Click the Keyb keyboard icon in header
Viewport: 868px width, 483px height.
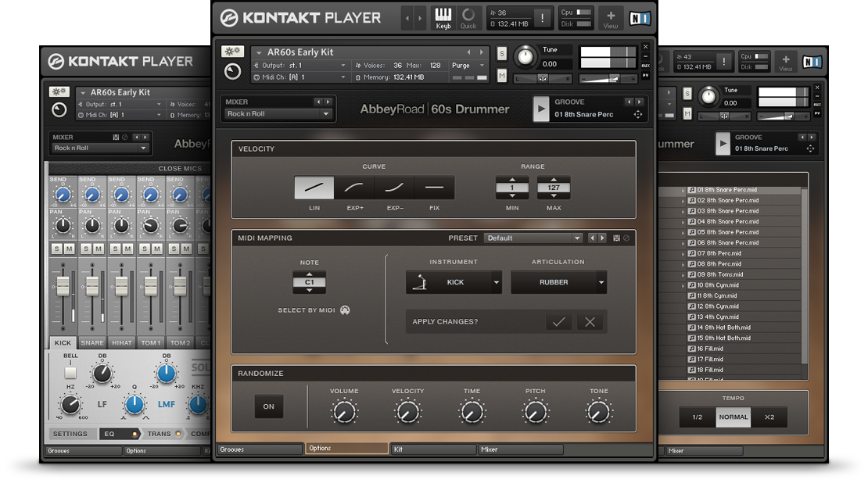pyautogui.click(x=443, y=17)
